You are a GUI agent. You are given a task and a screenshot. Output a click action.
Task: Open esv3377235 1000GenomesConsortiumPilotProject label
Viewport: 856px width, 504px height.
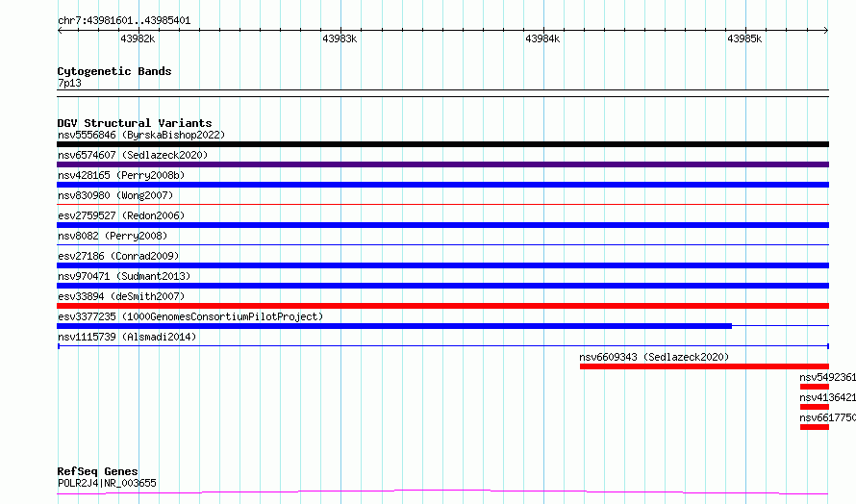click(190, 316)
